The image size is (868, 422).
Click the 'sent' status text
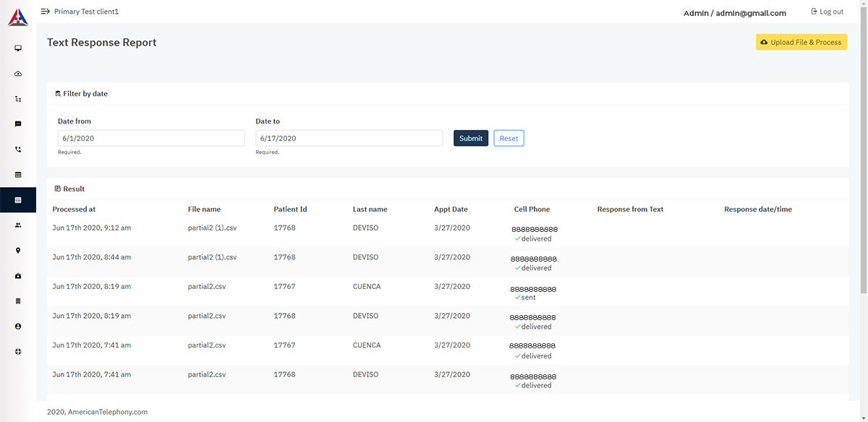(x=529, y=298)
